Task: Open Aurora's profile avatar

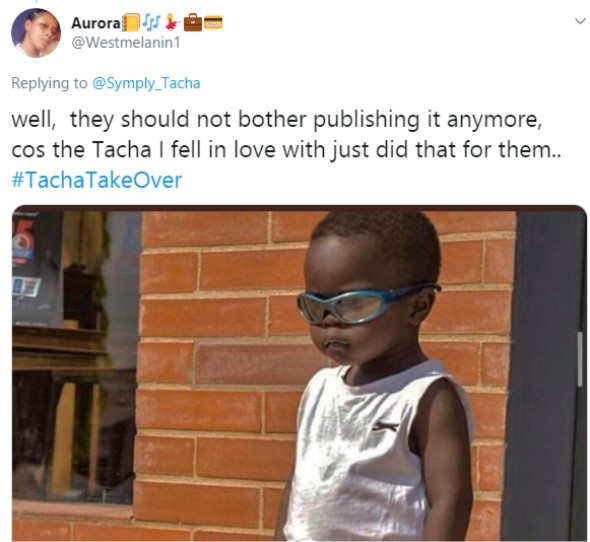Action: click(x=36, y=33)
